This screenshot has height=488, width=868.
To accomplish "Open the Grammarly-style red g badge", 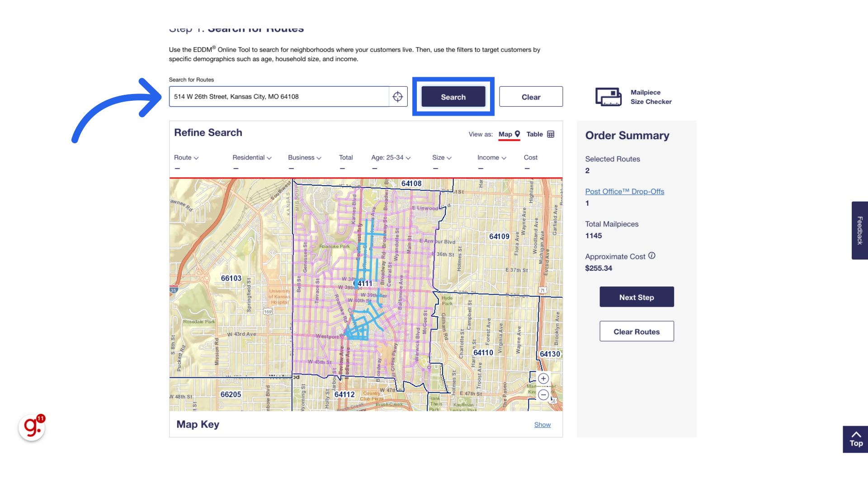I will [x=32, y=427].
